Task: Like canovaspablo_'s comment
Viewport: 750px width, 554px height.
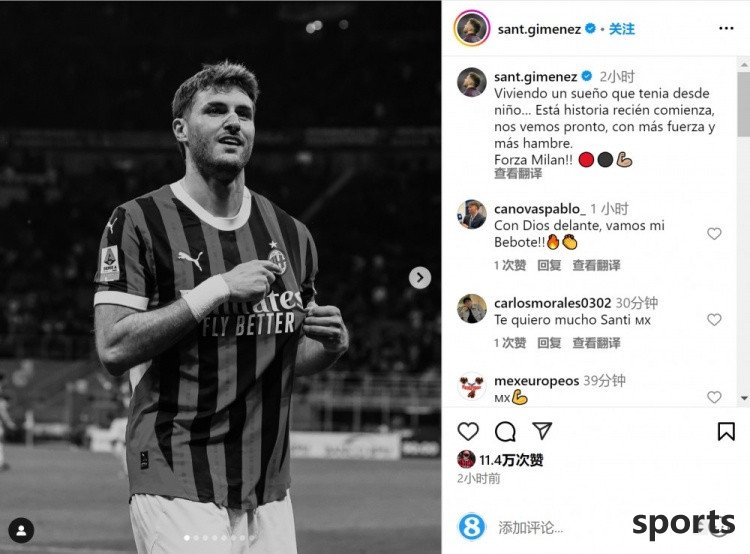Action: click(x=714, y=233)
